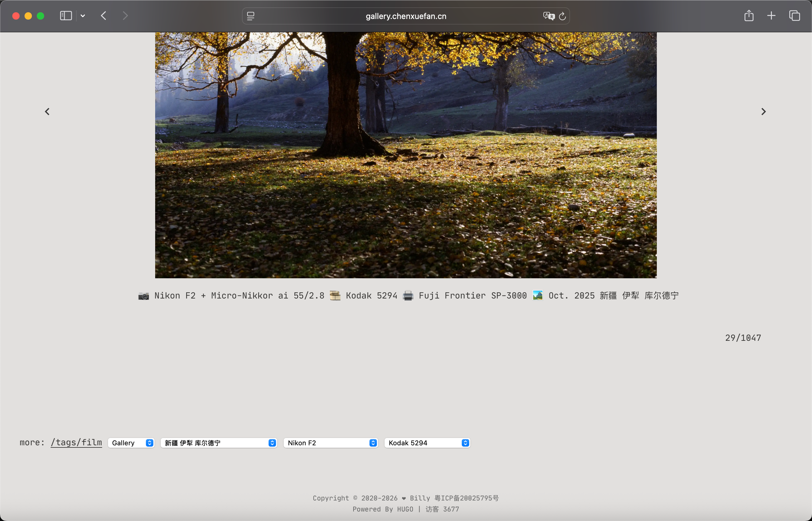Advance to next photo with right chevron
Screen dimensions: 812x521
point(763,112)
